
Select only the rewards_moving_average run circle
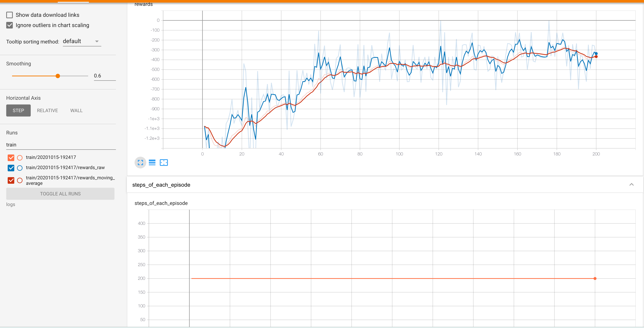20,180
